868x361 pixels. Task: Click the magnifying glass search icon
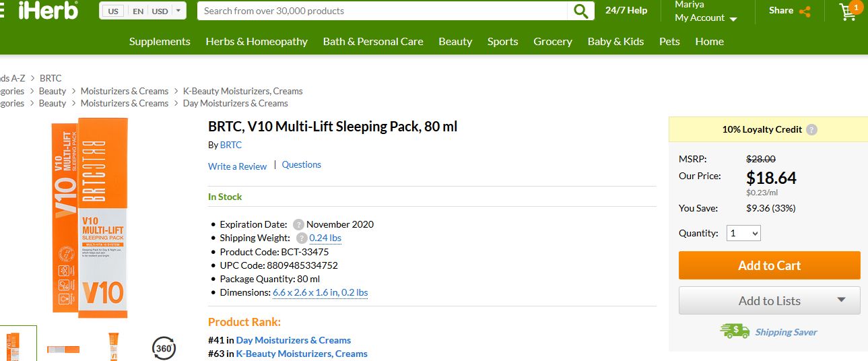click(x=580, y=11)
